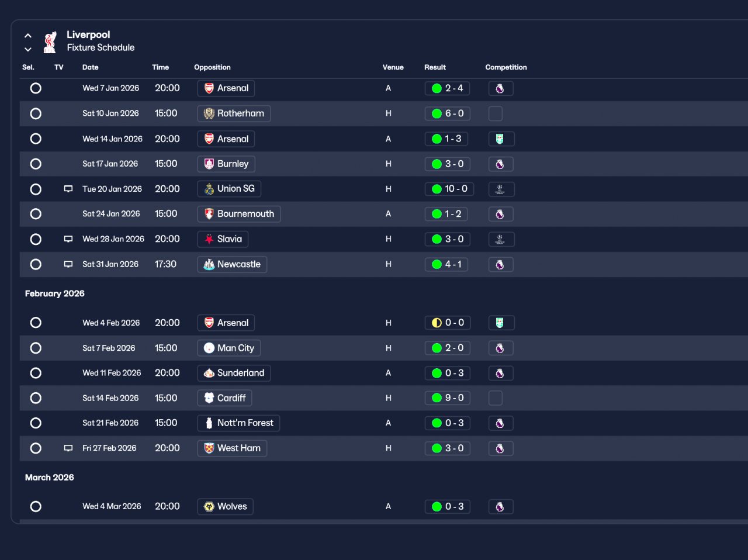Open the 10 - 0 result against Union SG

(449, 189)
